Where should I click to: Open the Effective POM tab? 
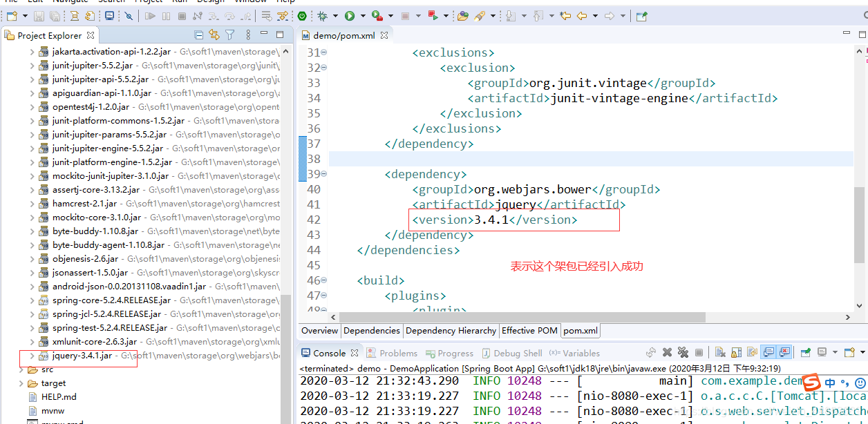coord(529,331)
